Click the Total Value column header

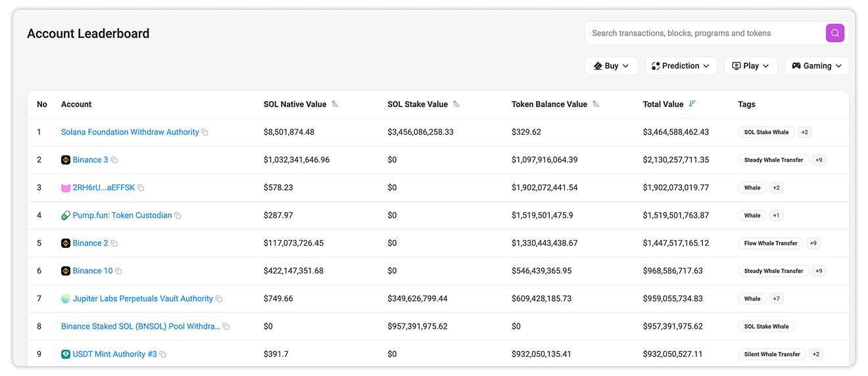663,104
